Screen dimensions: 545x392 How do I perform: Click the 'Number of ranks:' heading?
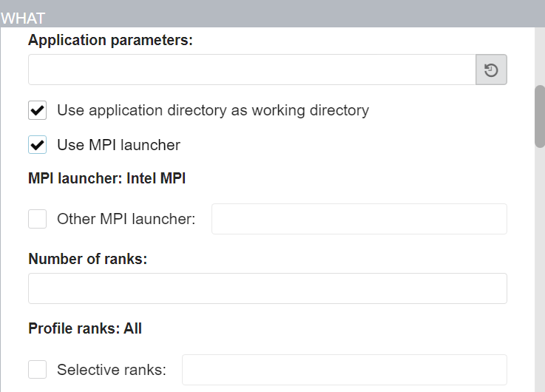click(88, 258)
